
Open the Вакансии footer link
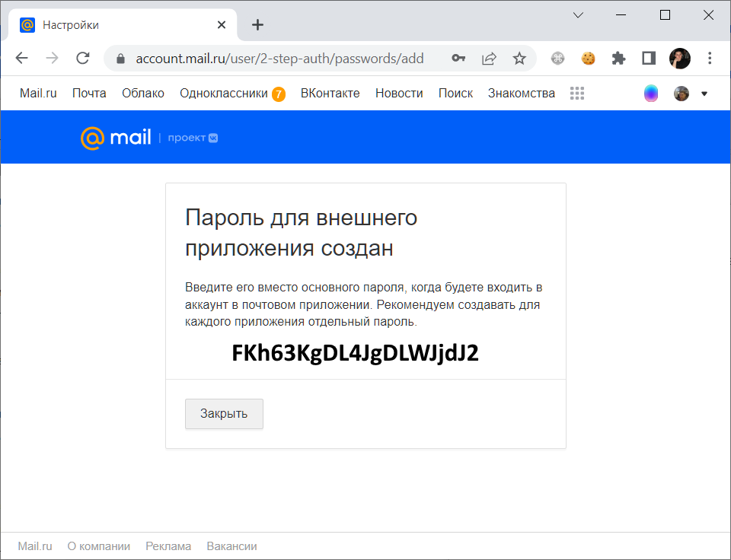coord(231,546)
